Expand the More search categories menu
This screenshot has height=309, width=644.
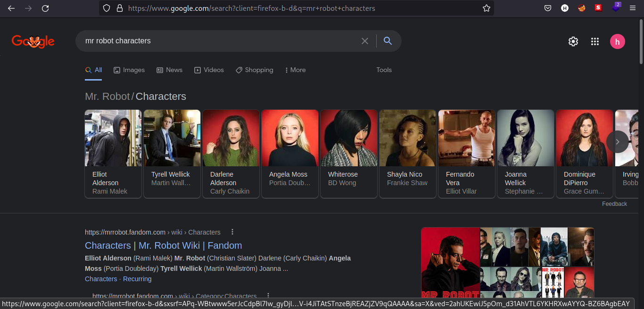[x=296, y=70]
